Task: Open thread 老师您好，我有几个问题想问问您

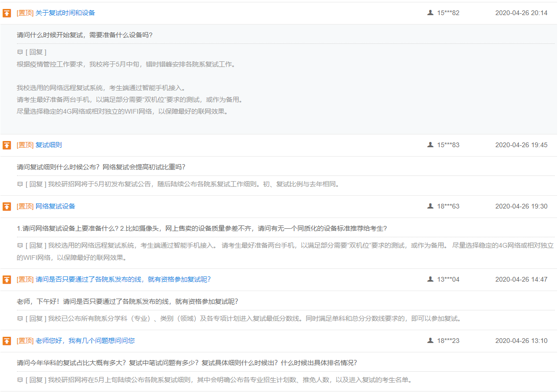Action: 85,341
